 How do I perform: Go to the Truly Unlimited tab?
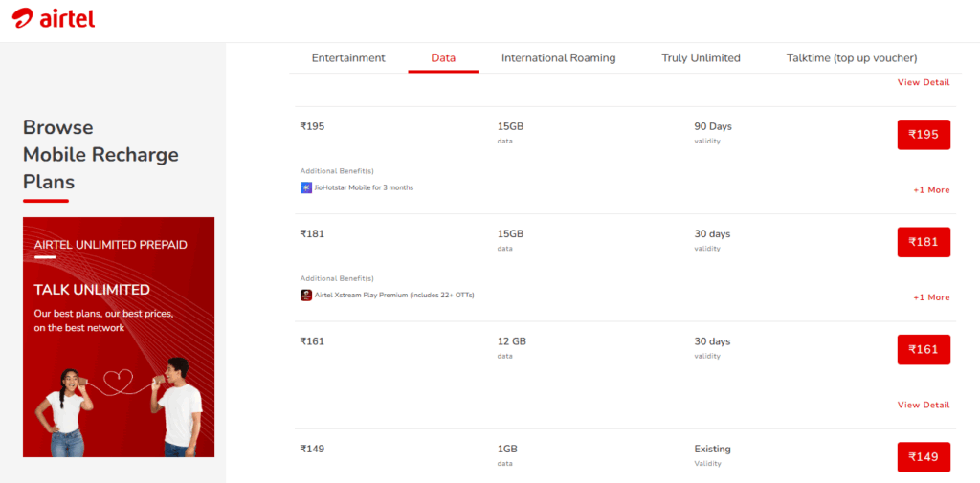click(701, 58)
